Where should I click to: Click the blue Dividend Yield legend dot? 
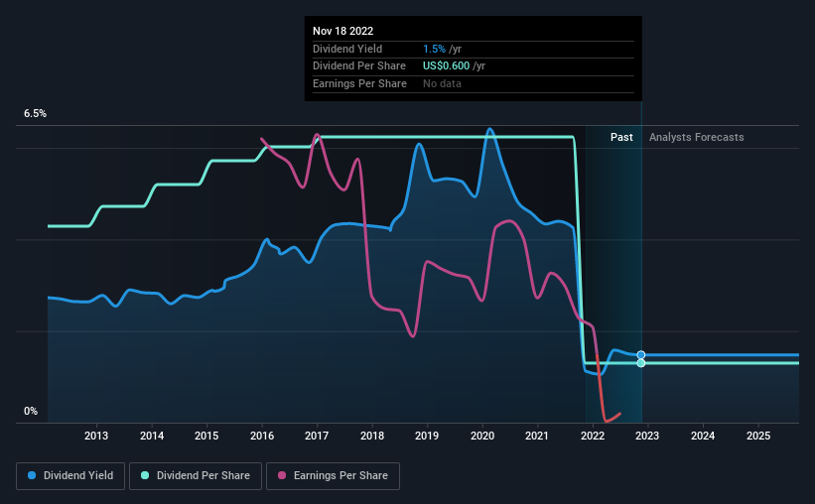(32, 475)
